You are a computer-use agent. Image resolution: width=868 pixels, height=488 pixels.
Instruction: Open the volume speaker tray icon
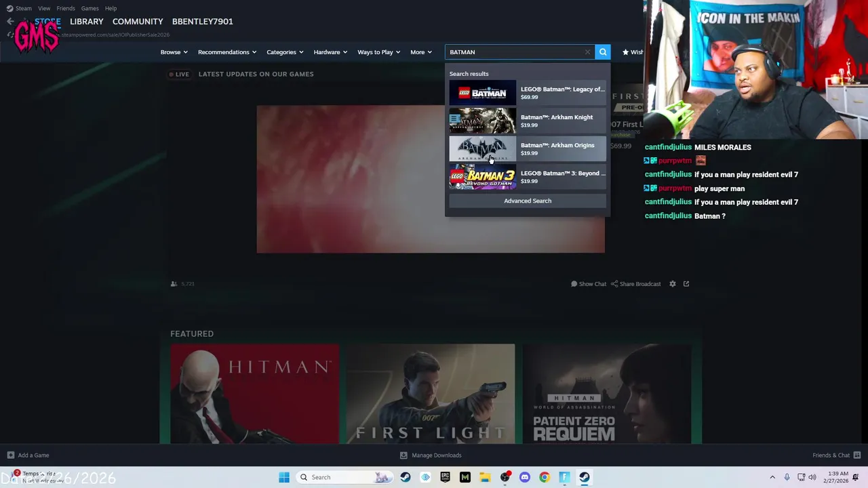812,477
